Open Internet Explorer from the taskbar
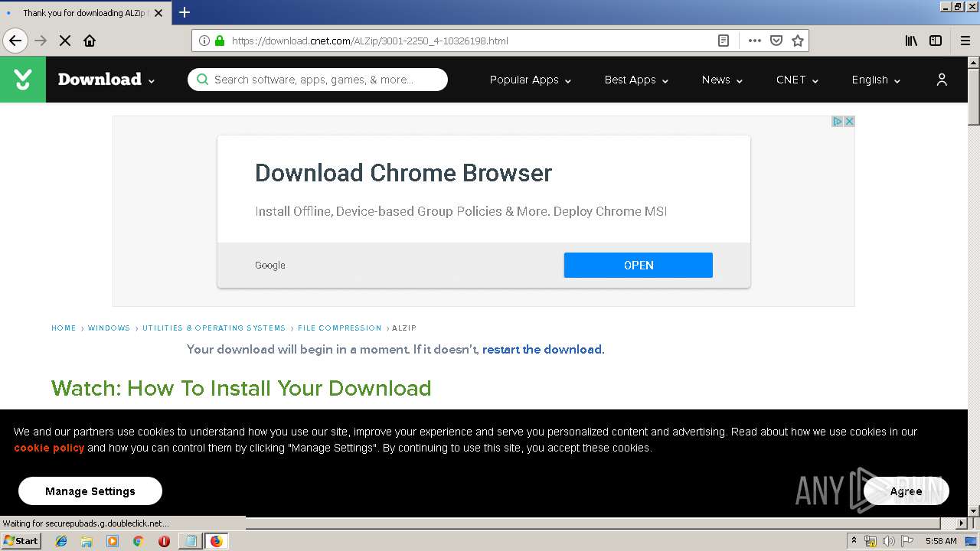The image size is (980, 551). [x=61, y=541]
